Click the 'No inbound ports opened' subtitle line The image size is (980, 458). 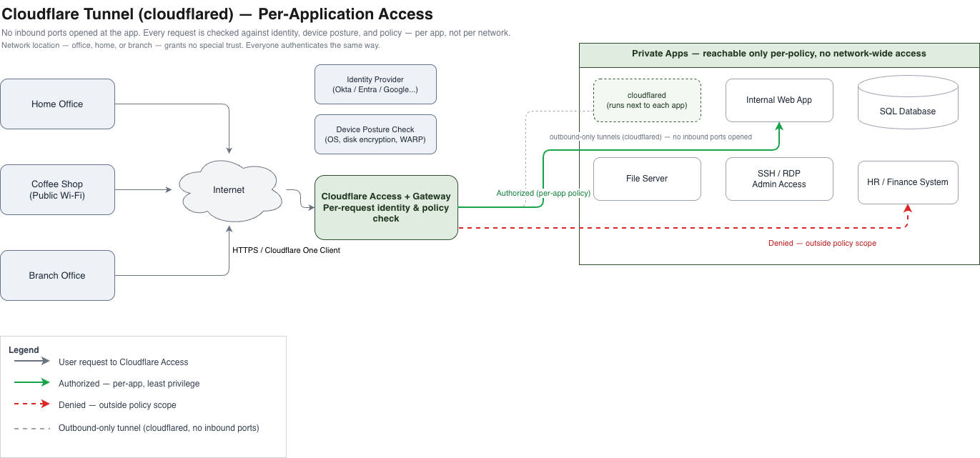(x=256, y=33)
